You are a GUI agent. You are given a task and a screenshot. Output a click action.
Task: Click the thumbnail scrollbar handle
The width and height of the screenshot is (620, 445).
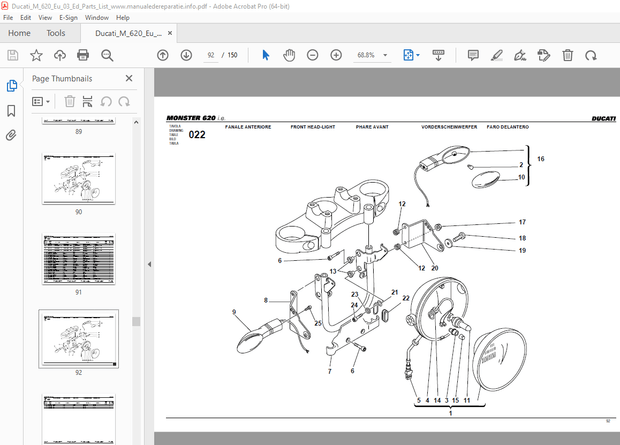(136, 321)
